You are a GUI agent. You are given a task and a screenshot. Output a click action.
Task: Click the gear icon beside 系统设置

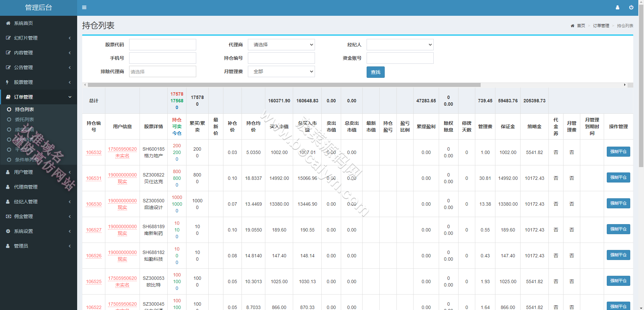tap(8, 231)
